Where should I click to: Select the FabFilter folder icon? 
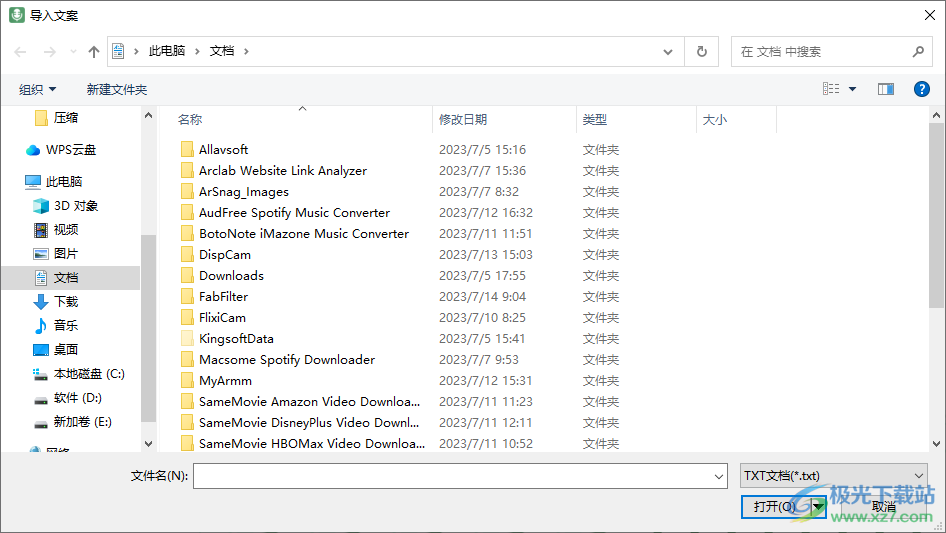(x=188, y=296)
